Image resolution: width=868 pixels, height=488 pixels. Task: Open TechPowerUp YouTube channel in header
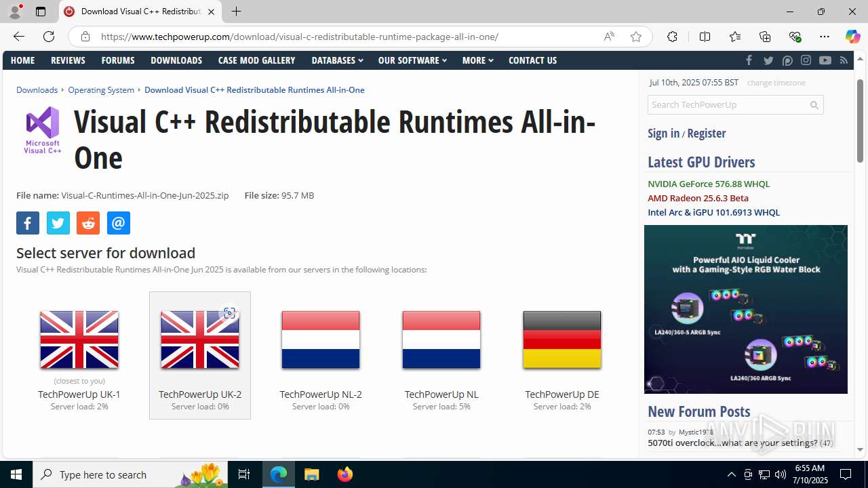click(x=825, y=60)
